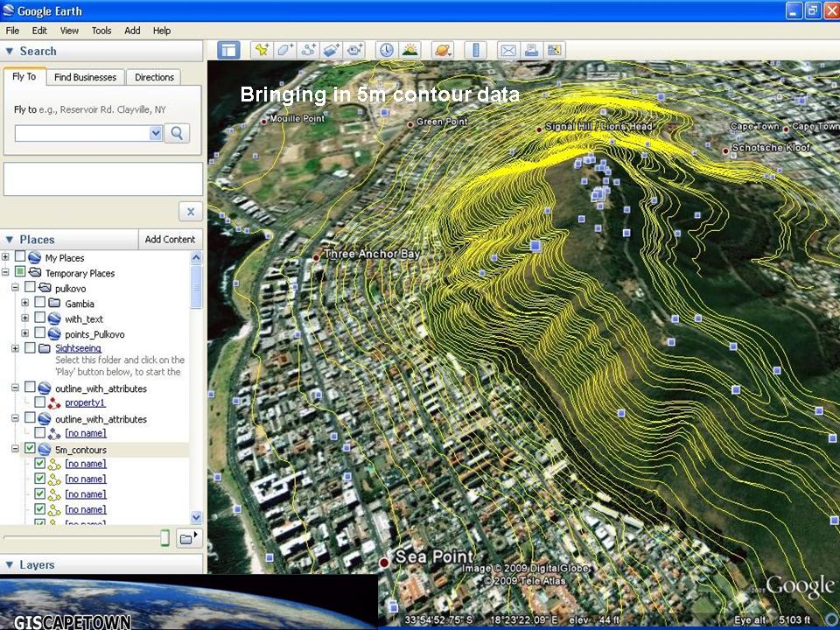Enable the points_Pulkovo checkbox

[39, 332]
